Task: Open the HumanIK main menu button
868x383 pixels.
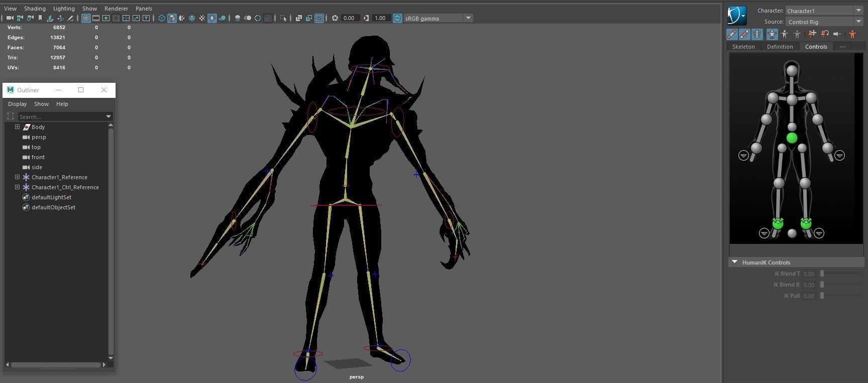Action: pos(737,16)
